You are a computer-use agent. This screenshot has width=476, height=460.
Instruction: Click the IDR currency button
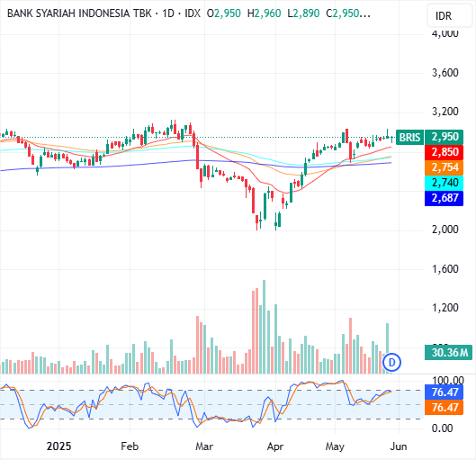[450, 16]
